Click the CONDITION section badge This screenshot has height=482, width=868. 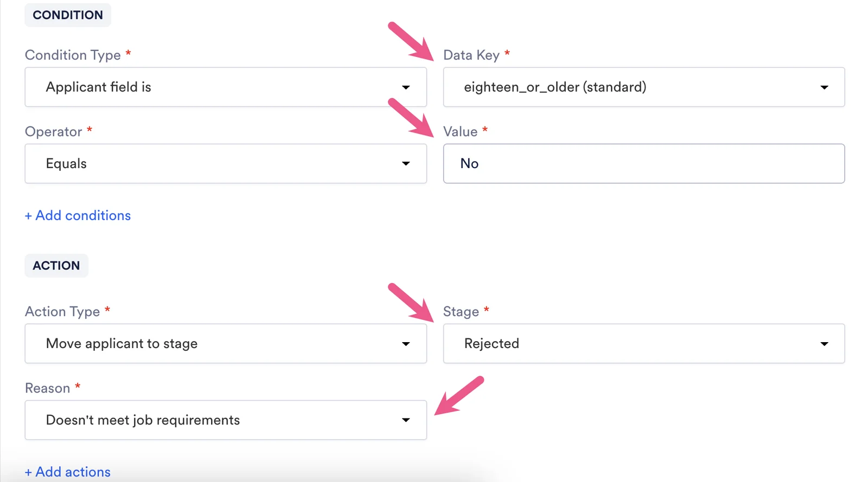(x=68, y=15)
